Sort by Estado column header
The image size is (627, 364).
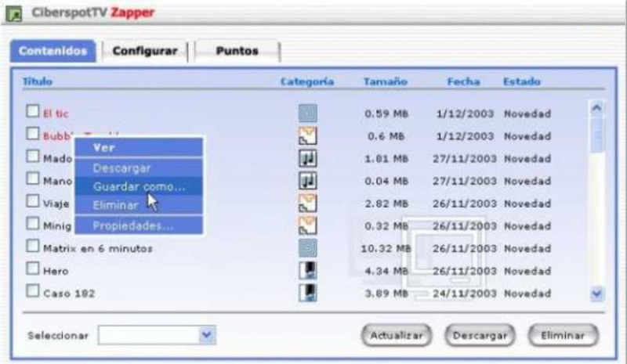click(x=522, y=81)
